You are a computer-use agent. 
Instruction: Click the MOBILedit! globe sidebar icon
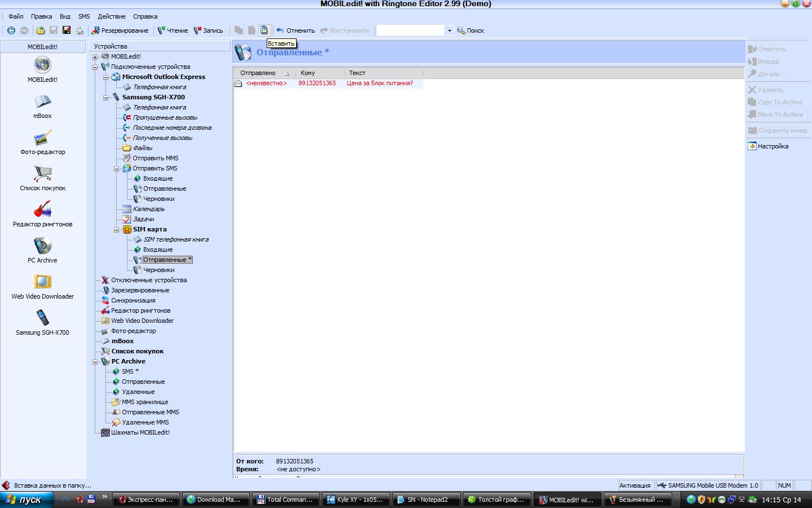42,70
